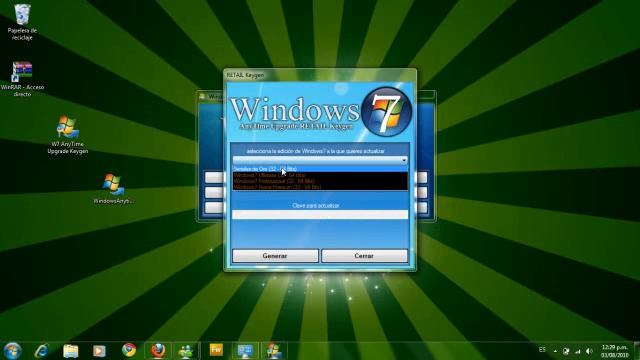Viewport: 640px width, 360px height.
Task: Click the Cerrar button
Action: click(x=364, y=256)
